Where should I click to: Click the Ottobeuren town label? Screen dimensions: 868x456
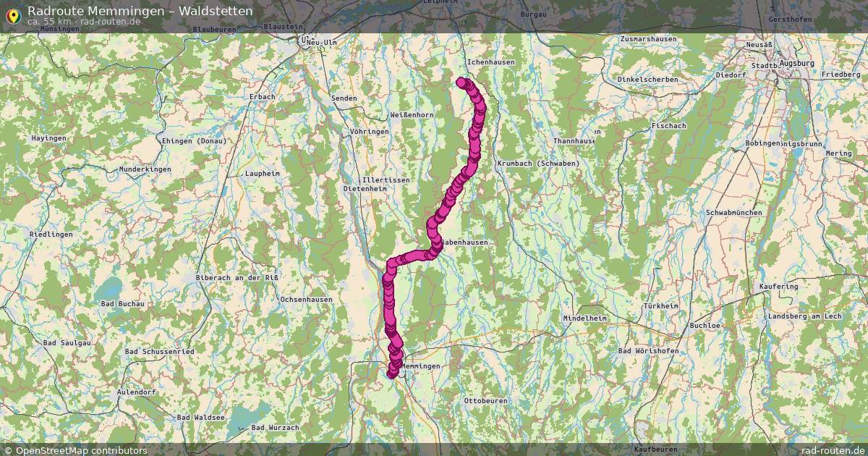click(x=485, y=400)
